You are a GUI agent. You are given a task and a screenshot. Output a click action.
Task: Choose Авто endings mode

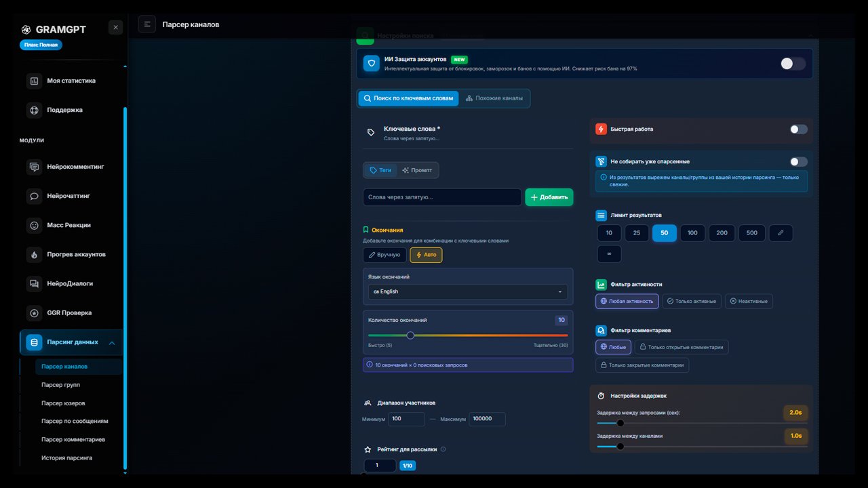click(x=426, y=255)
